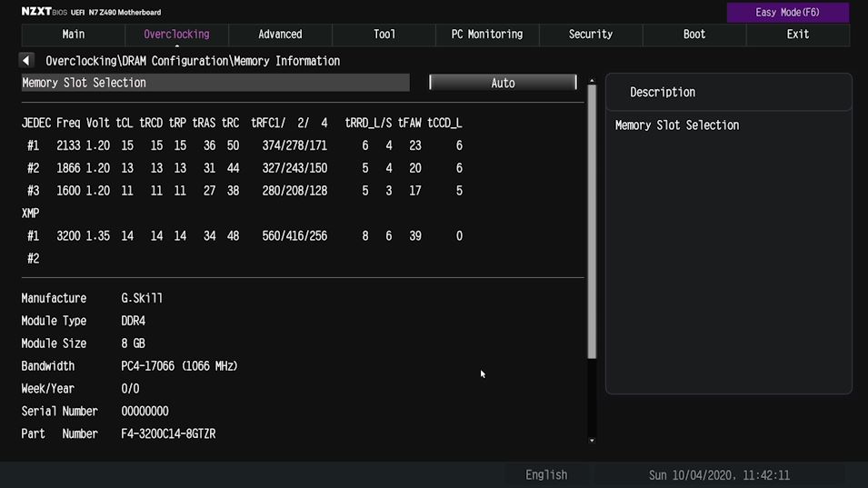Open the Memory Slot Selection Auto dropdown

[503, 83]
